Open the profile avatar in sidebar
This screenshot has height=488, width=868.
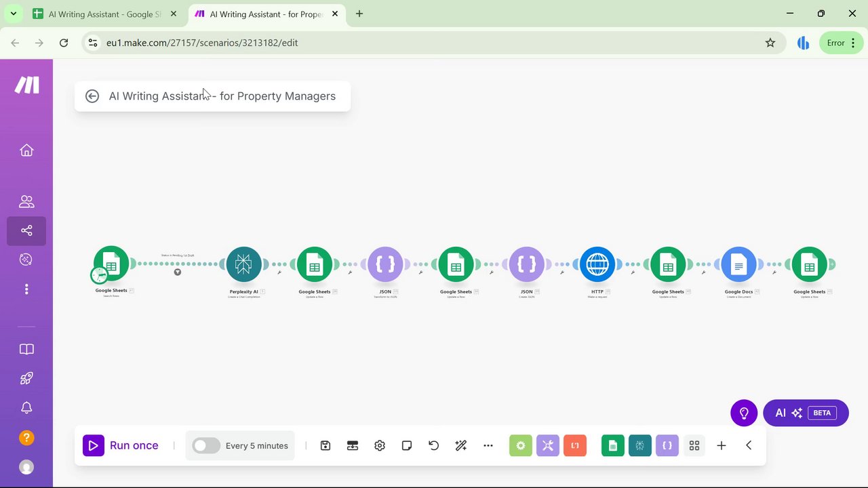26,467
